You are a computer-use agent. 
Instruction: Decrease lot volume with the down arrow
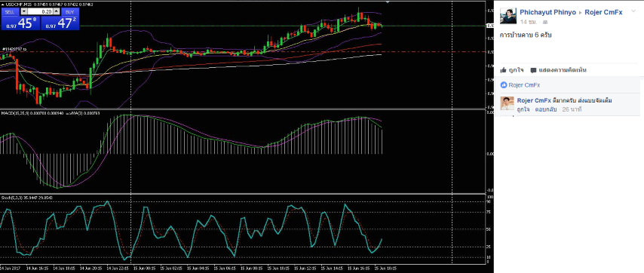pyautogui.click(x=24, y=12)
